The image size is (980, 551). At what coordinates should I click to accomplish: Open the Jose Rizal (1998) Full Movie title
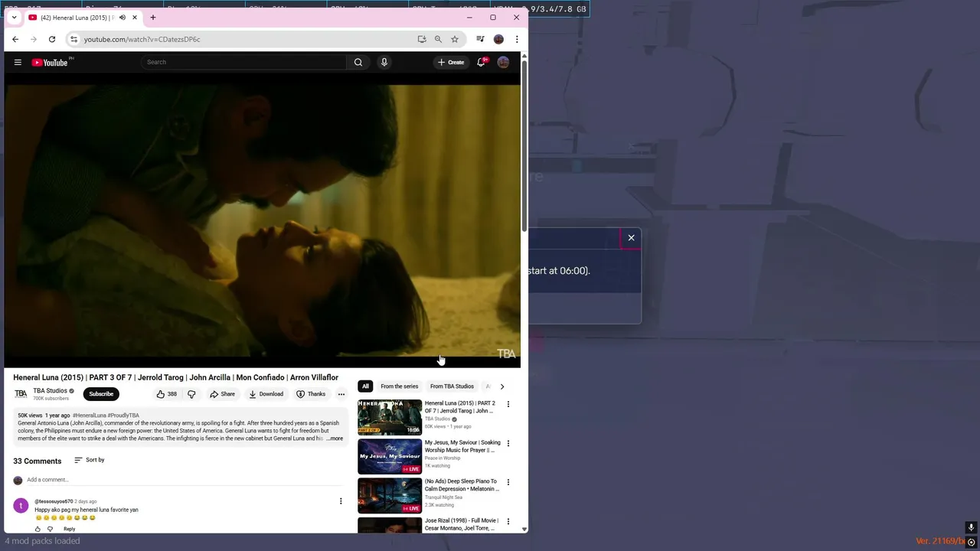tap(462, 524)
